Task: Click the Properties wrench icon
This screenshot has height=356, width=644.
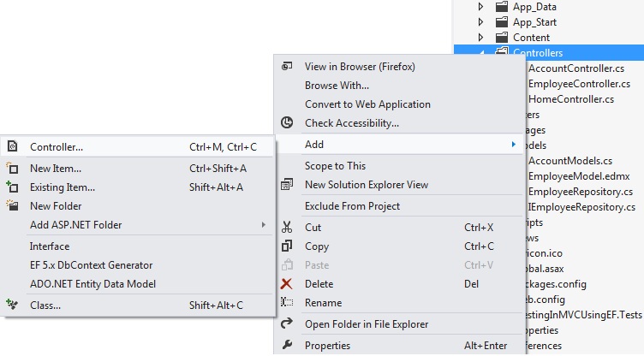Action: pyautogui.click(x=288, y=346)
